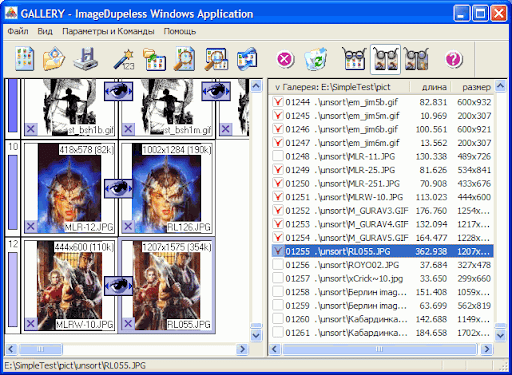Viewport: 512px width, 375px height.
Task: Select the RL055.JPG thumbnail
Action: point(167,286)
